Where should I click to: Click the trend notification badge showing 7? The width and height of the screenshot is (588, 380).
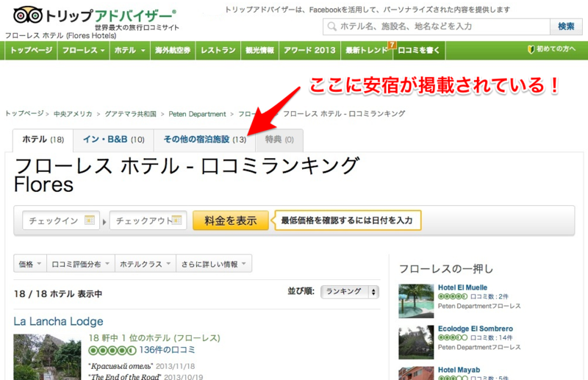[x=392, y=45]
